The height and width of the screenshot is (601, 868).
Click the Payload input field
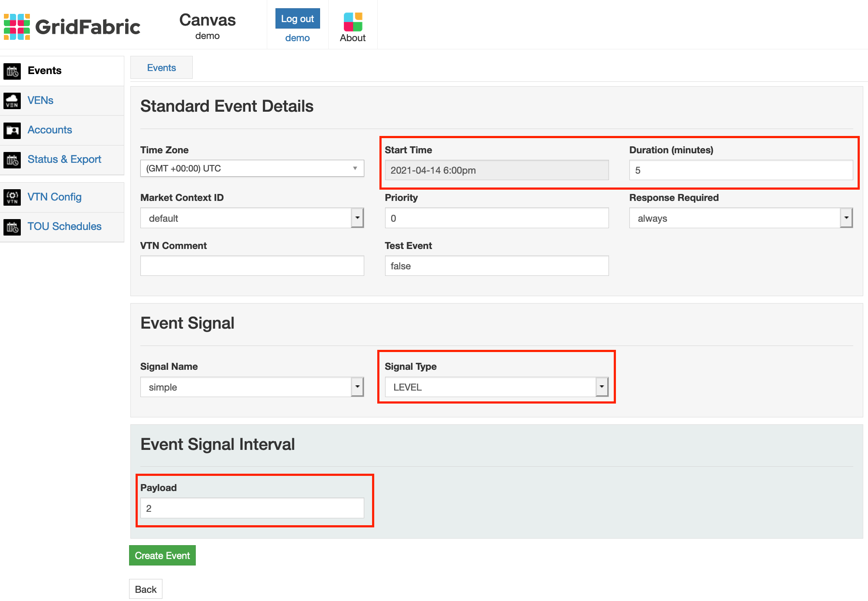252,508
